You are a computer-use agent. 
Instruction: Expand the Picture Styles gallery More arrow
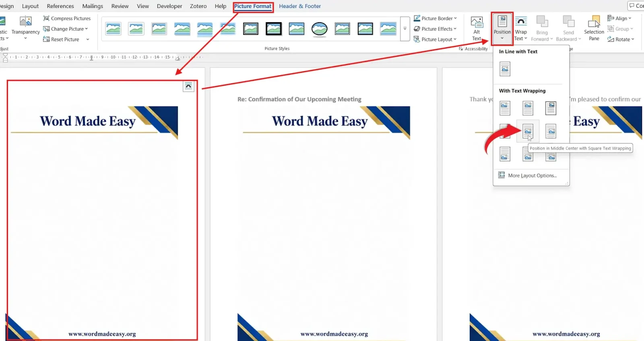tap(405, 29)
